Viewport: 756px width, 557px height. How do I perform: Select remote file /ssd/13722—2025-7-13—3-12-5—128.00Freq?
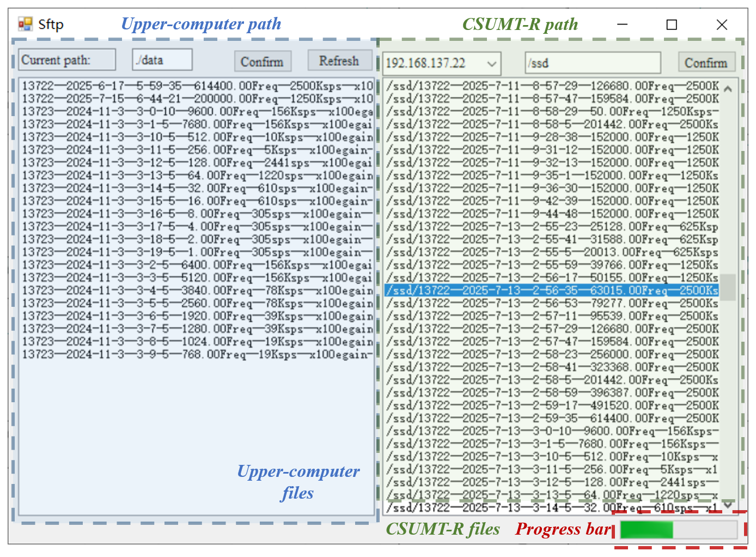(551, 482)
